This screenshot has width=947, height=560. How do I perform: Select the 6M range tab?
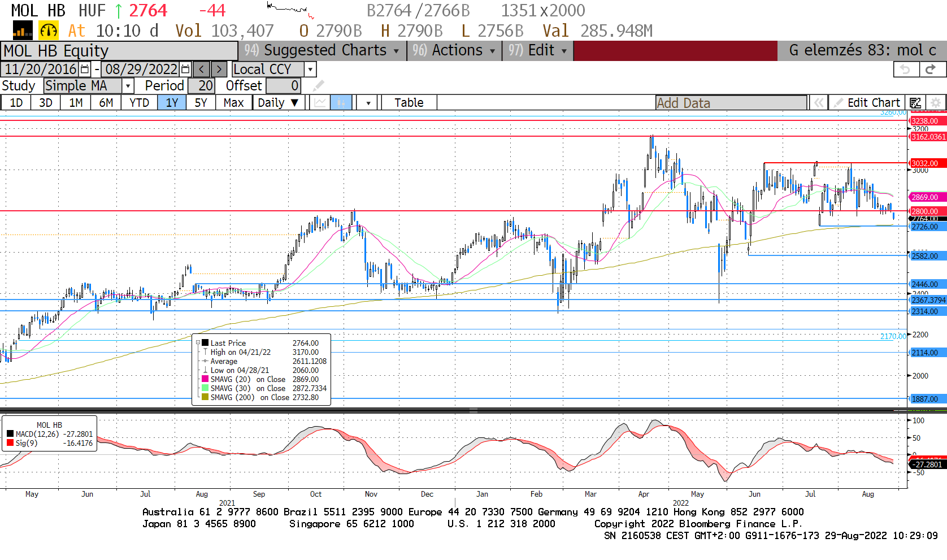tap(106, 102)
